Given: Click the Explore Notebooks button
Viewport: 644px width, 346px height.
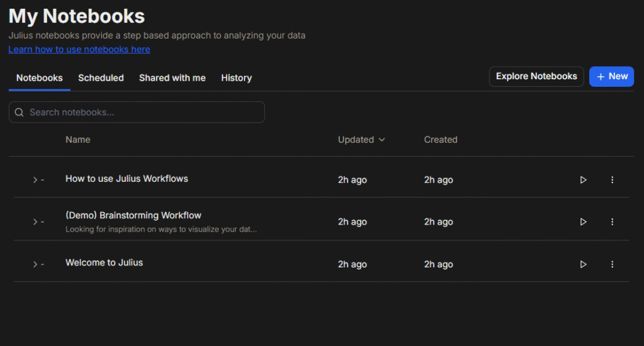Looking at the screenshot, I should [536, 76].
